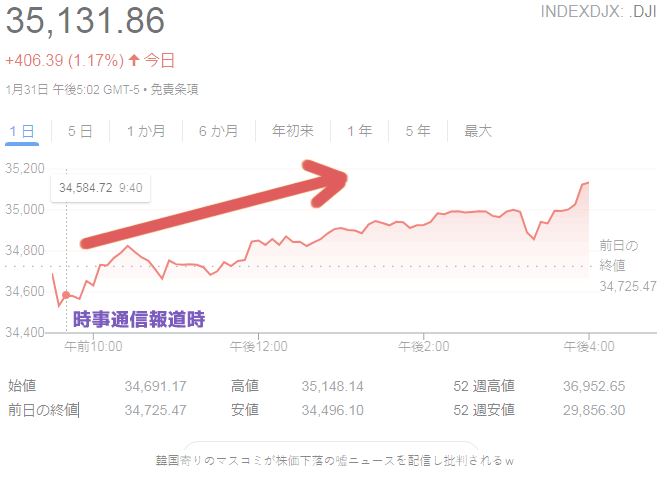Click the 午後2:00 axis label
This screenshot has height=484, width=667.
pos(424,347)
